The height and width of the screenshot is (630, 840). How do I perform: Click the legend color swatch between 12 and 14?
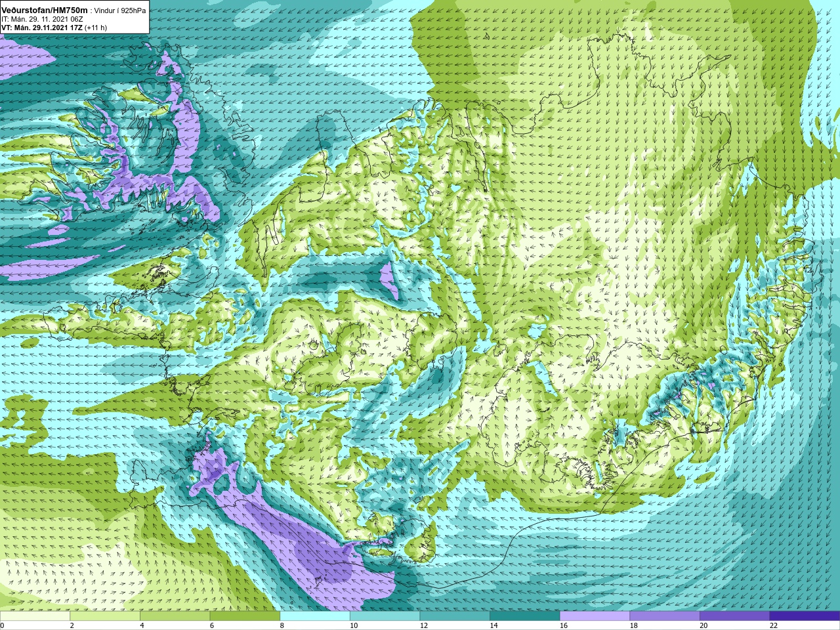[455, 616]
